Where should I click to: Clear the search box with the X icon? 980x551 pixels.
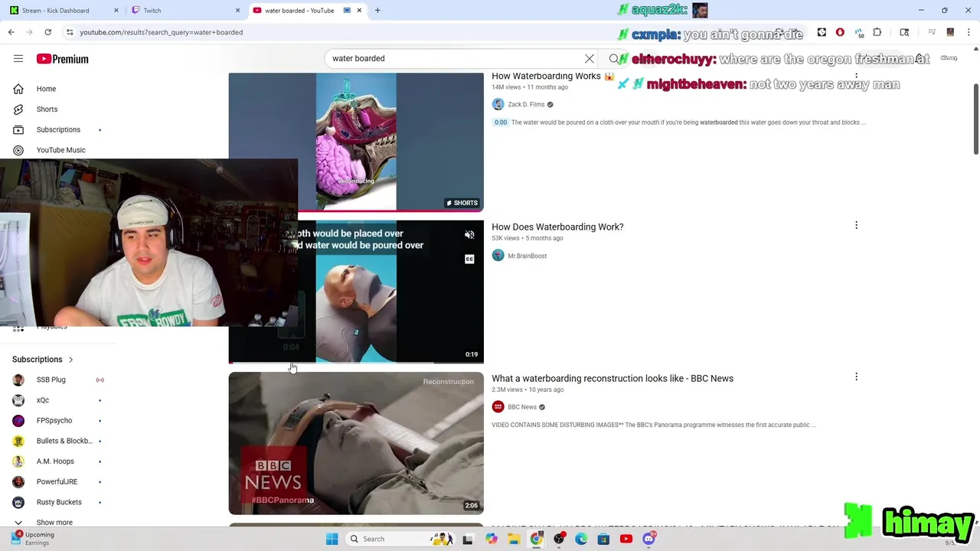click(590, 58)
